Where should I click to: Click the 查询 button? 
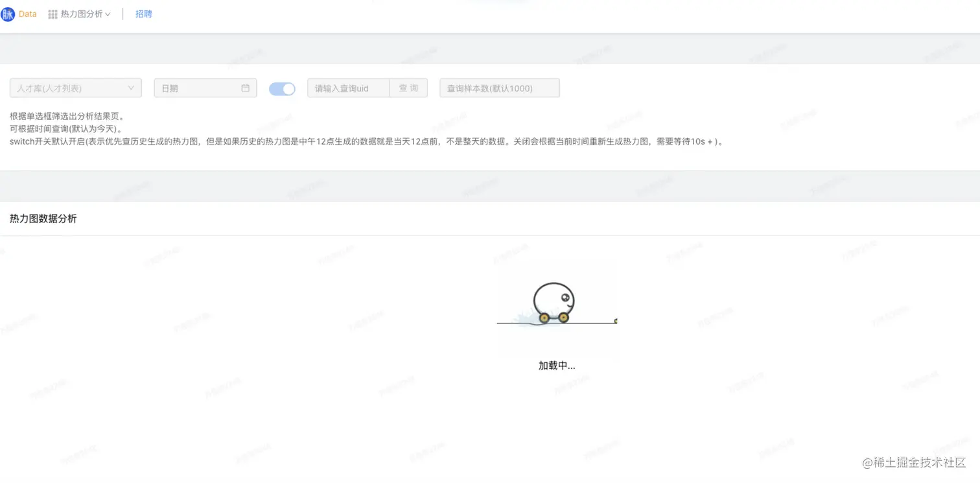[x=408, y=88]
